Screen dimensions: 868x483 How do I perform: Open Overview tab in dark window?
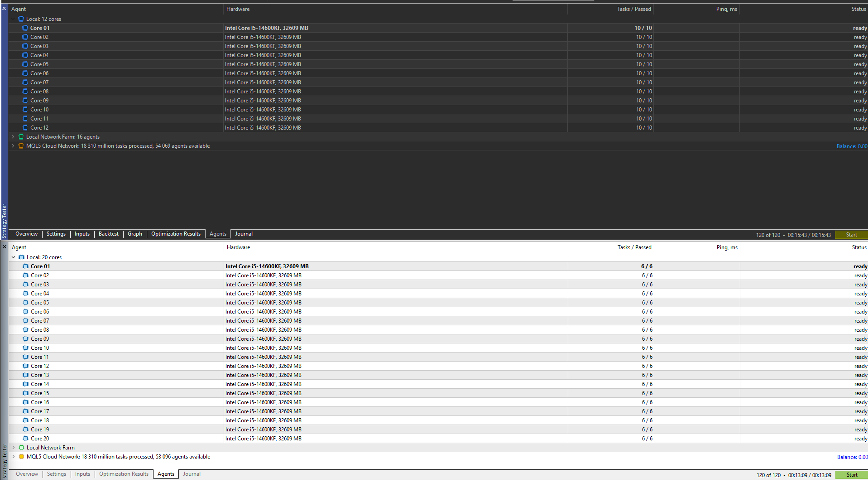(x=26, y=234)
